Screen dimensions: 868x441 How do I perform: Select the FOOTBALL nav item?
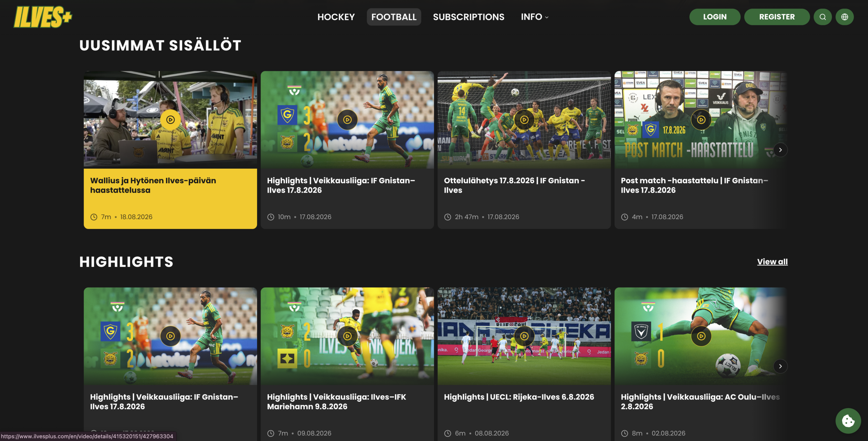pos(394,17)
